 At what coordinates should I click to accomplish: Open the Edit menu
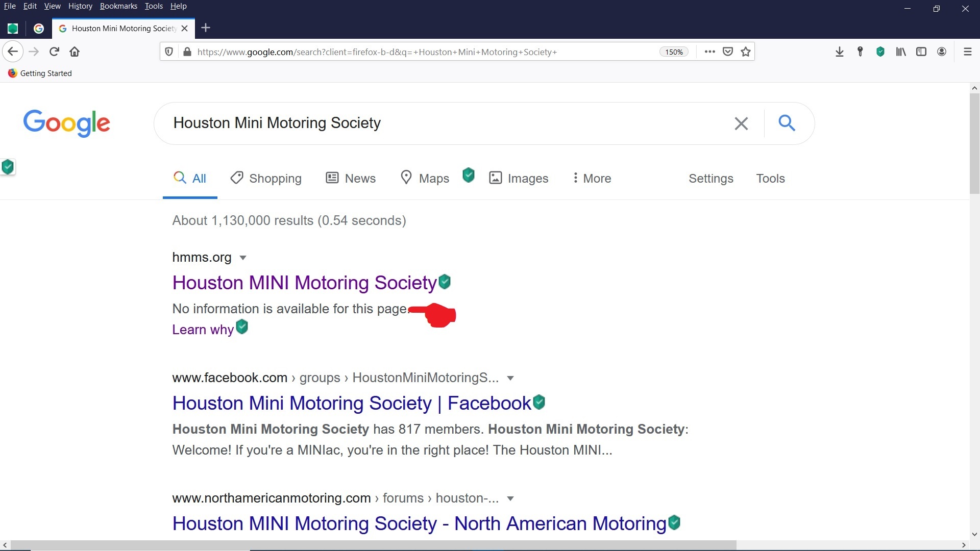(30, 6)
